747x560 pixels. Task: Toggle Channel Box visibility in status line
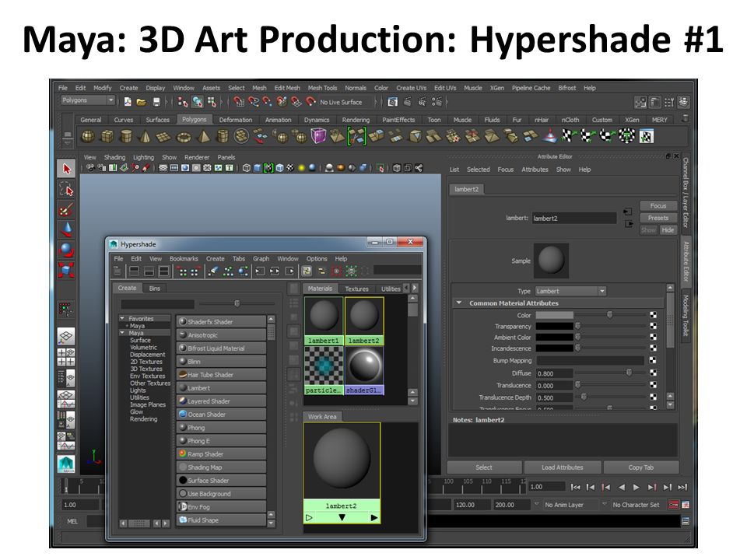(684, 102)
